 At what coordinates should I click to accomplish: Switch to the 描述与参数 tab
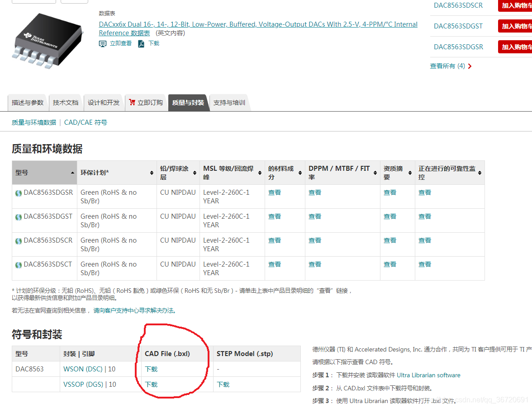[x=28, y=103]
